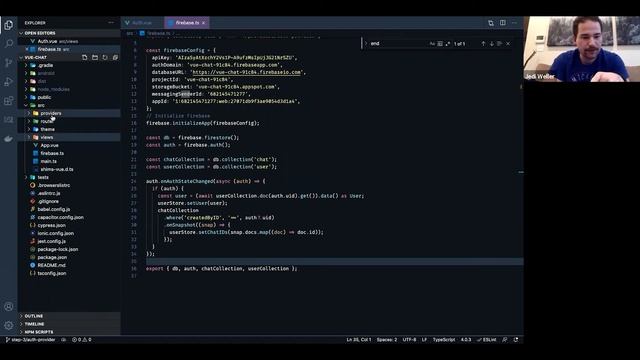The height and width of the screenshot is (360, 640).
Task: Click the find input containing 'end'
Action: pos(398,44)
